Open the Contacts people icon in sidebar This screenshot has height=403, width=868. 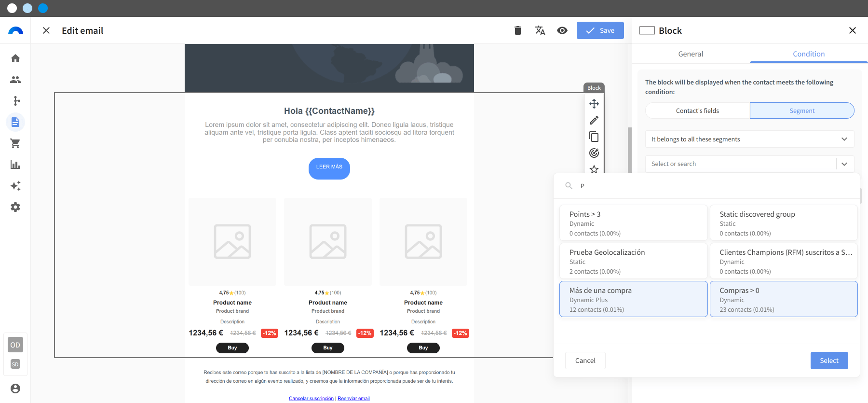tap(15, 80)
